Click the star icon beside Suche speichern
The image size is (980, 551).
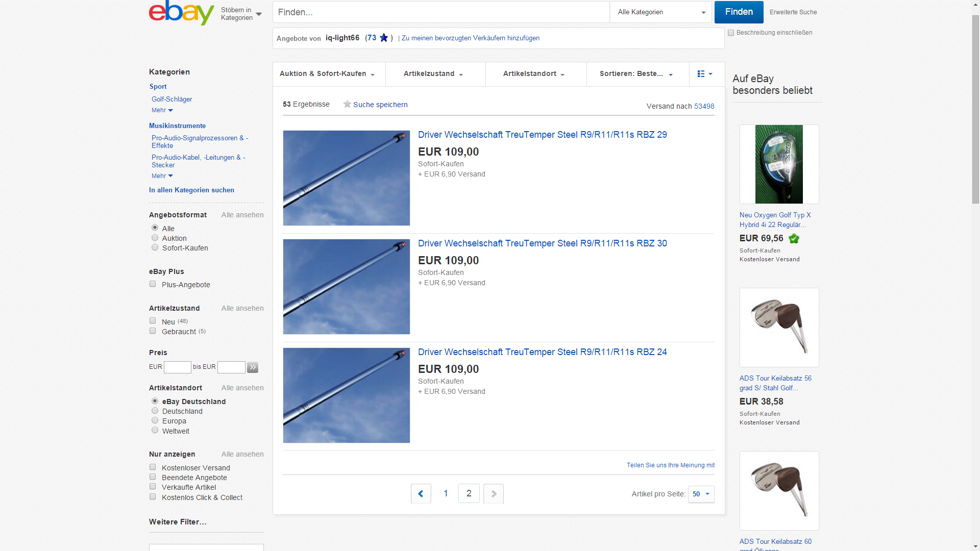[x=347, y=104]
